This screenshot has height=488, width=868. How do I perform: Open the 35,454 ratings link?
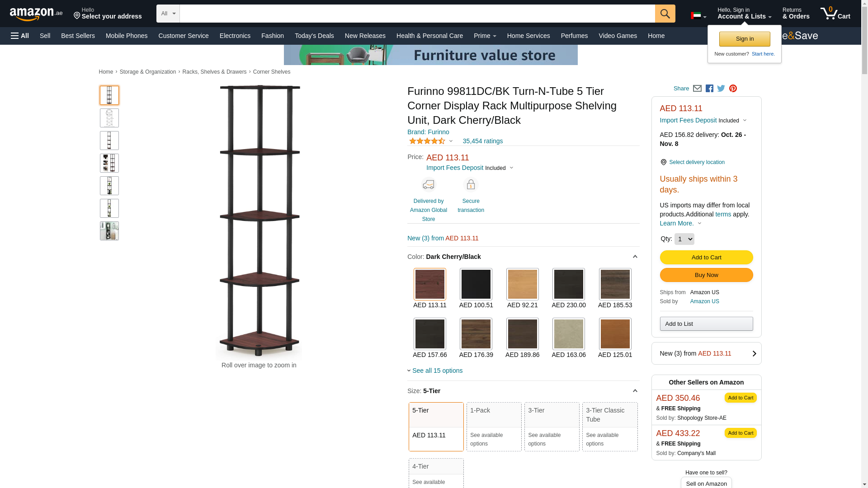point(482,141)
